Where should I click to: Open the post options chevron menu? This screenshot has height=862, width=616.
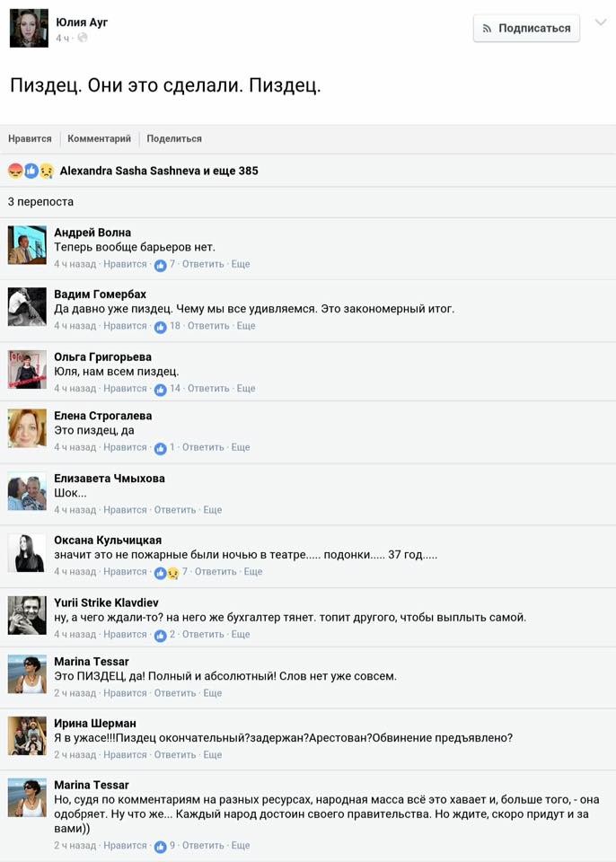click(601, 22)
